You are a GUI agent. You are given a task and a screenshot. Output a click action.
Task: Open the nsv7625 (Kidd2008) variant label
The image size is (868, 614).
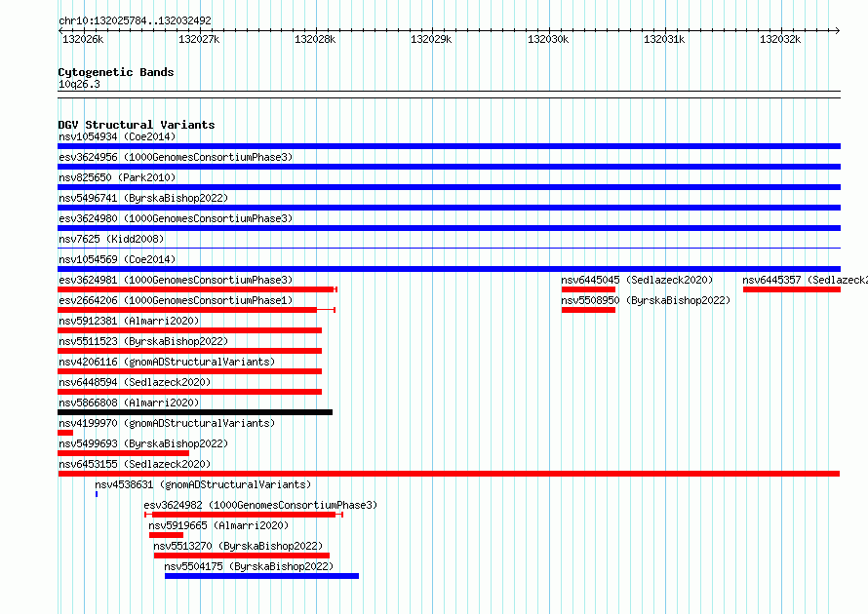pos(111,239)
